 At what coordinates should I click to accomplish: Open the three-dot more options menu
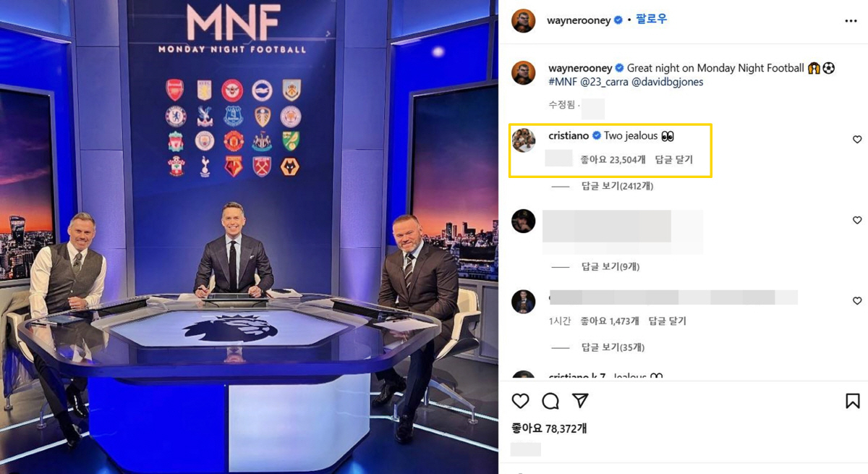point(851,21)
